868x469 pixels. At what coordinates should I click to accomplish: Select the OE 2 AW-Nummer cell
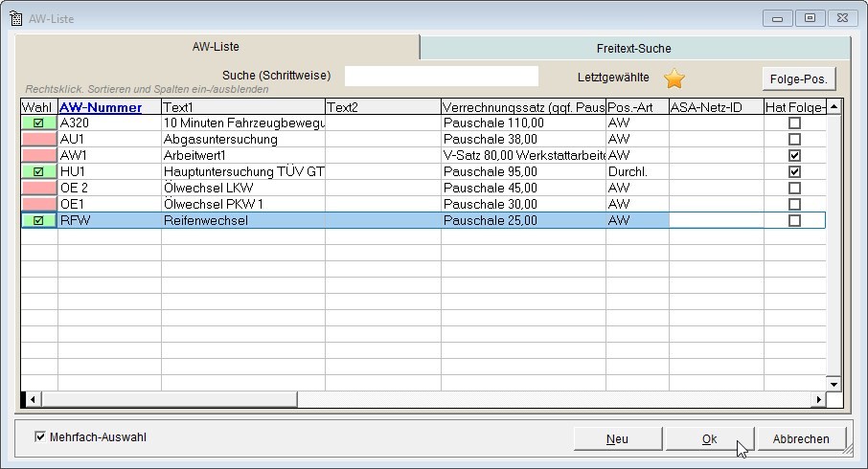pyautogui.click(x=109, y=188)
